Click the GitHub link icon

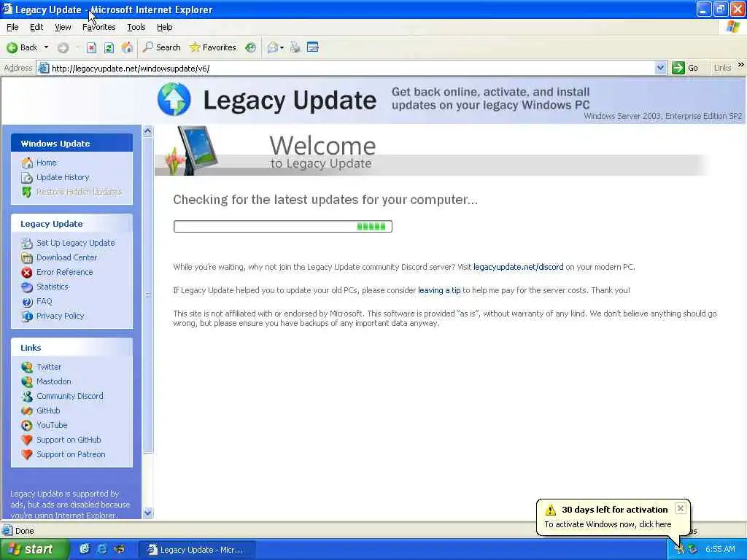(x=27, y=411)
